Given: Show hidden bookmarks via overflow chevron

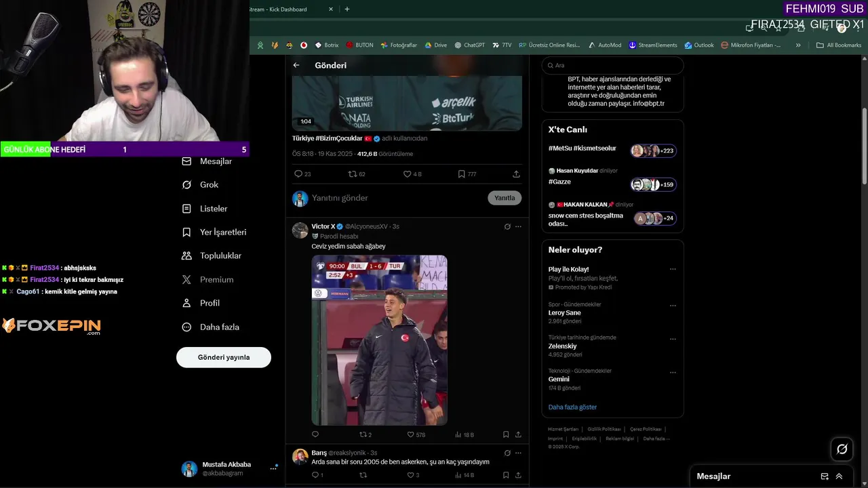Looking at the screenshot, I should click(x=798, y=45).
